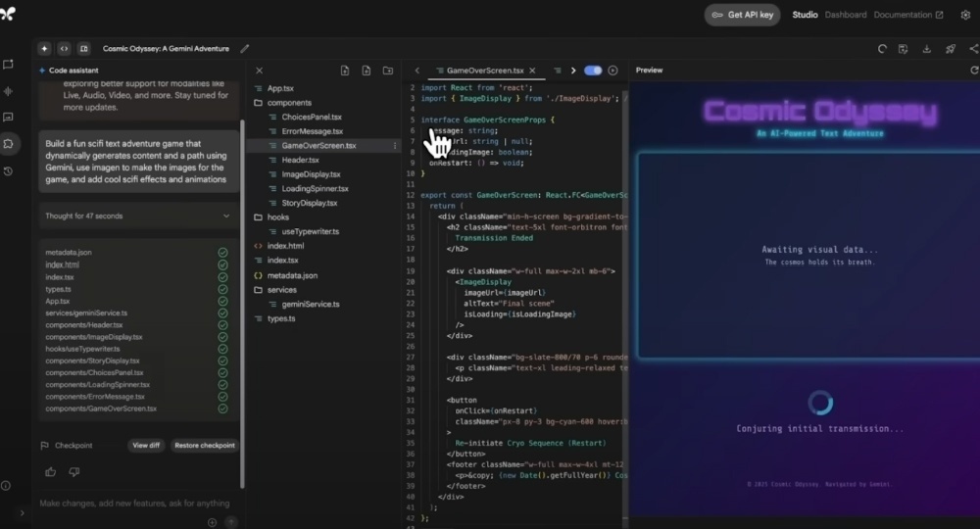This screenshot has width=980, height=529.
Task: Open the settings gear in top bar
Action: tap(965, 15)
